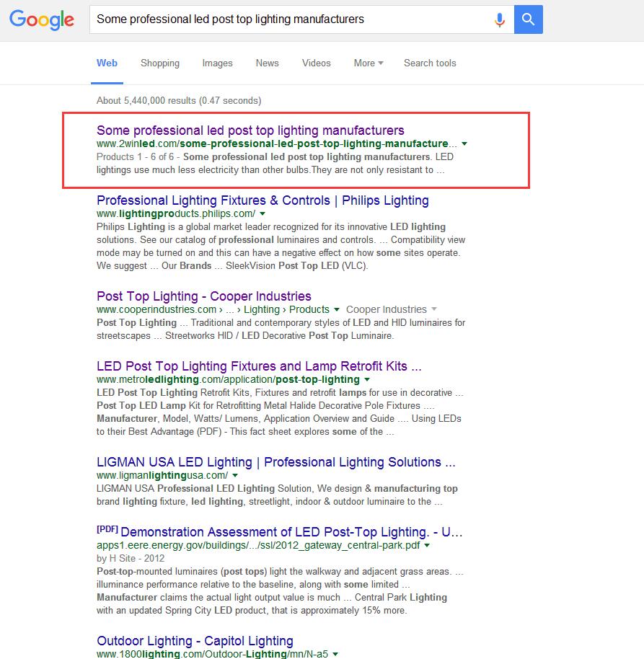Image resolution: width=644 pixels, height=659 pixels.
Task: Expand the dropdown arrow beside the metroledlighting.com URL
Action: coord(367,379)
